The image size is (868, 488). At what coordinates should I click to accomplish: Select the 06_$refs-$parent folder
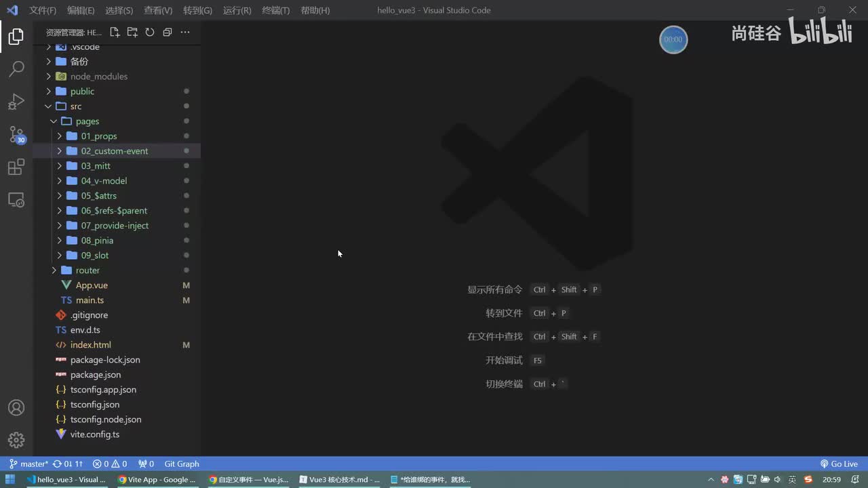click(117, 211)
